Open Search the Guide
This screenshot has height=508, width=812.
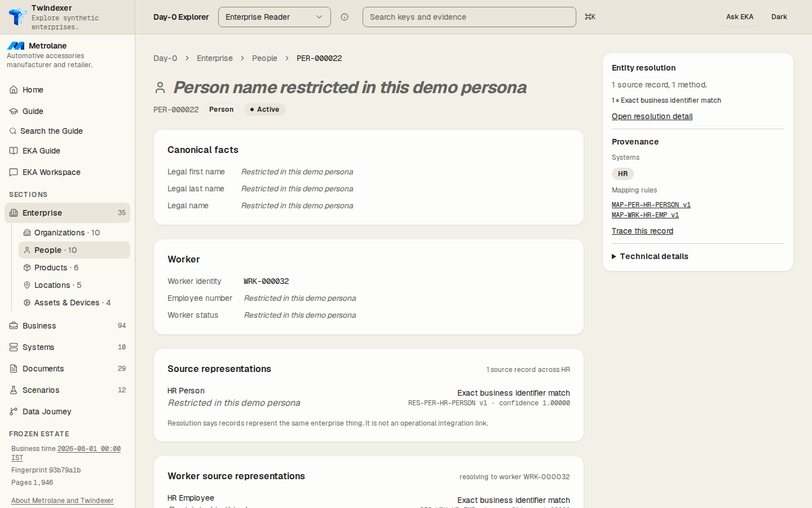point(67,131)
